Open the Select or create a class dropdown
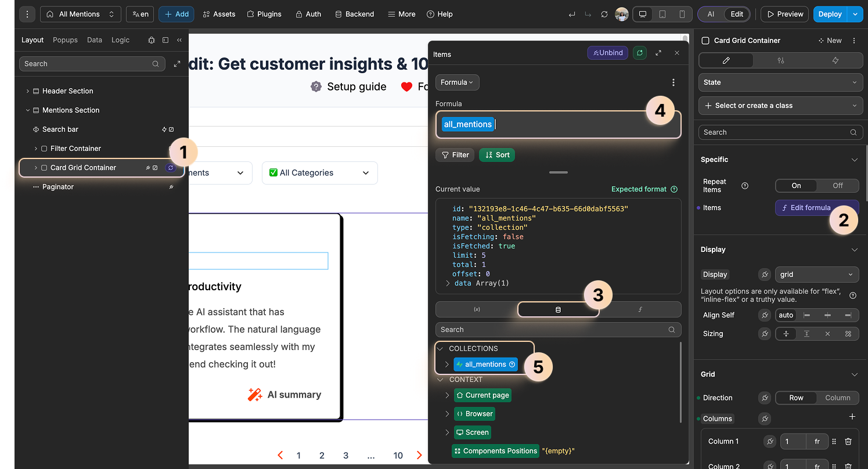 point(780,106)
